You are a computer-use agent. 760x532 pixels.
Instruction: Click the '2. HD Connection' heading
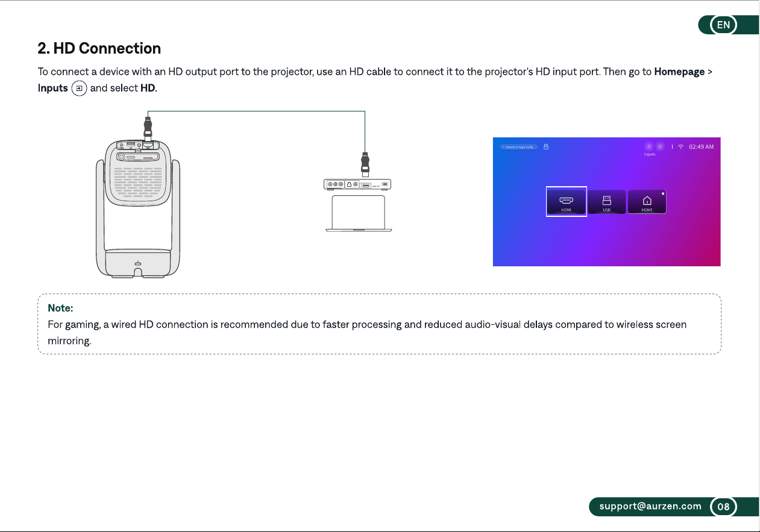click(x=99, y=48)
